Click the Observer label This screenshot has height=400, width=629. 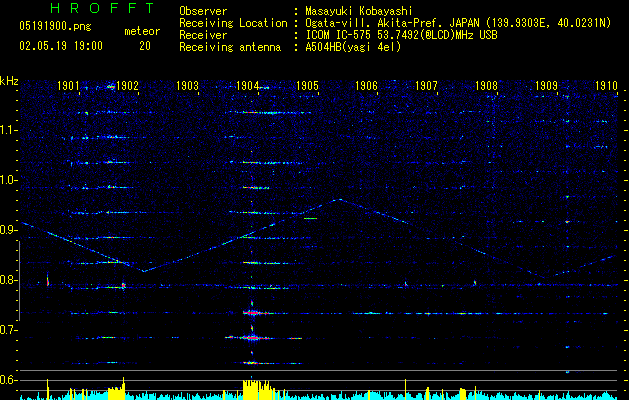(203, 11)
